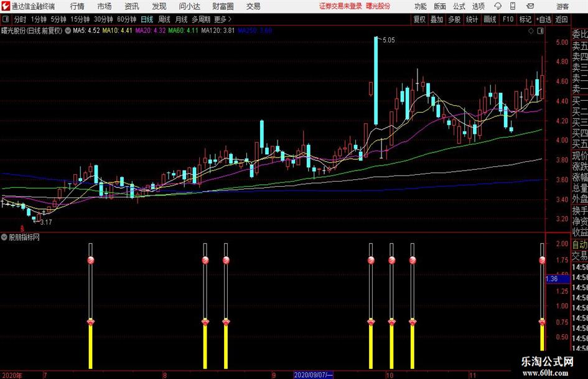This screenshot has height=379, width=588.
Task: Click the 叠加 overlay toolbar button
Action: 437,19
